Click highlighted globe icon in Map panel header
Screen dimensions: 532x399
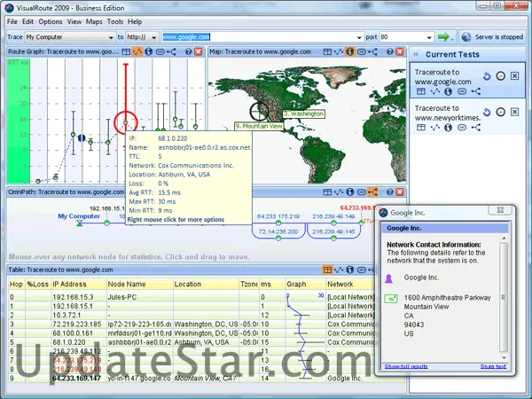point(349,51)
